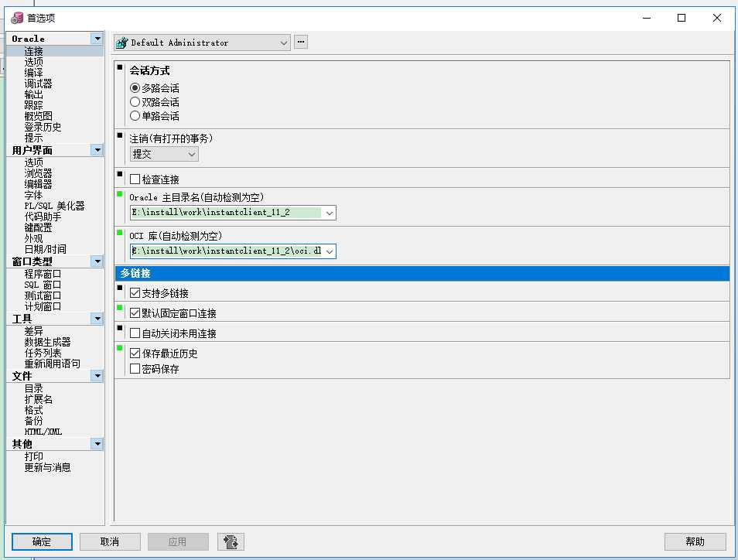The height and width of the screenshot is (560, 738).
Task: Open the 跟踪 preferences page
Action: [x=33, y=105]
